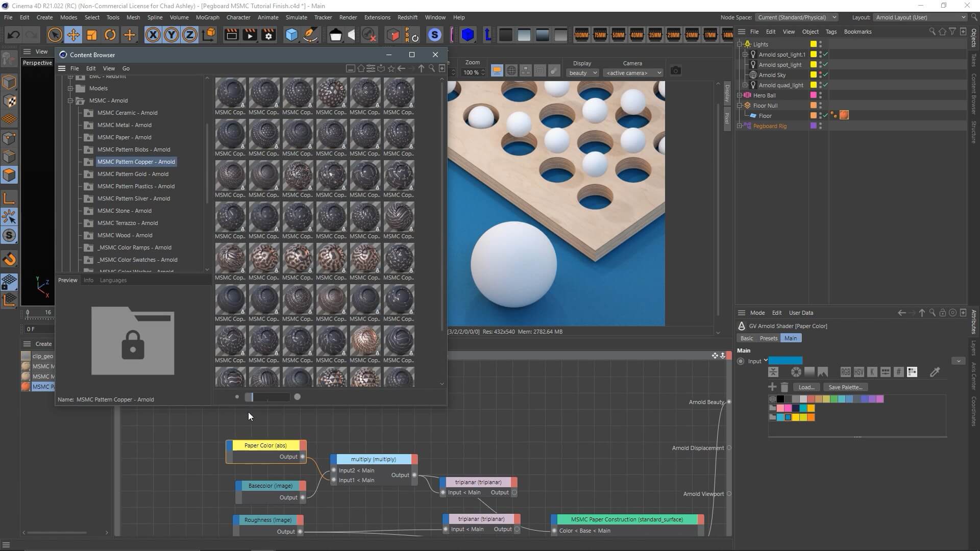The height and width of the screenshot is (551, 980).
Task: Toggle the X-axis lock button
Action: point(153,35)
